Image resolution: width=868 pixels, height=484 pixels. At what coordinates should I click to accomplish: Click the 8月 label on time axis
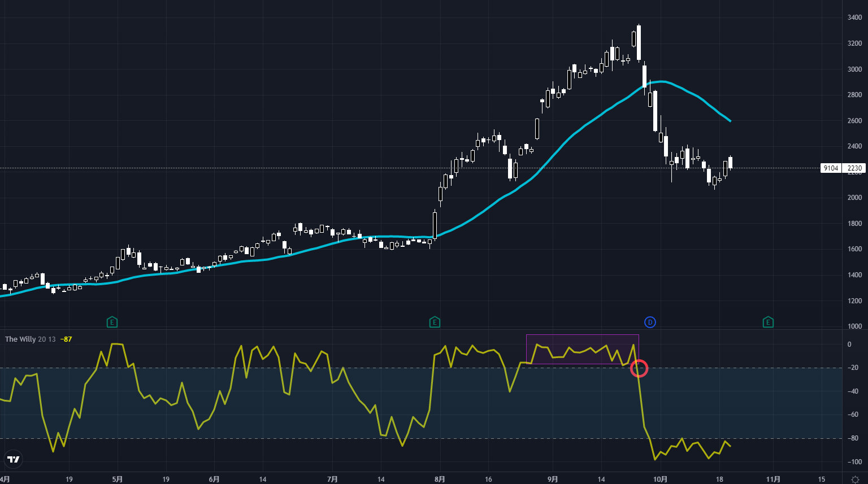pos(440,479)
